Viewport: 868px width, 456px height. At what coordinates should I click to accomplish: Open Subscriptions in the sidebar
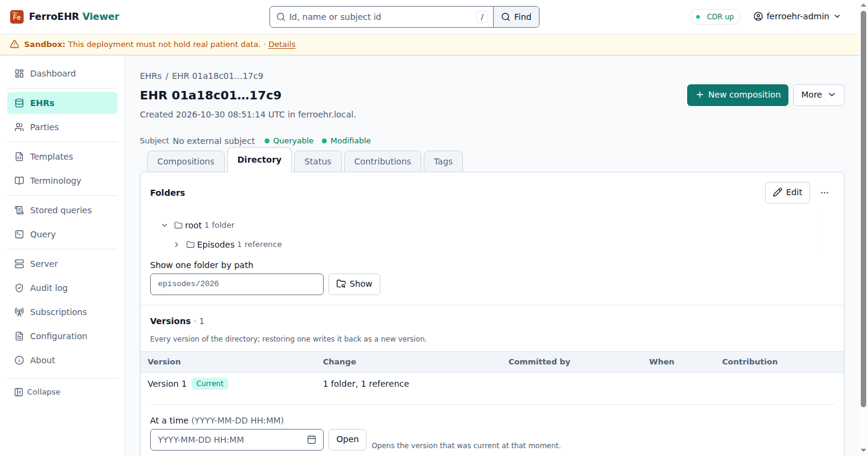tap(62, 312)
